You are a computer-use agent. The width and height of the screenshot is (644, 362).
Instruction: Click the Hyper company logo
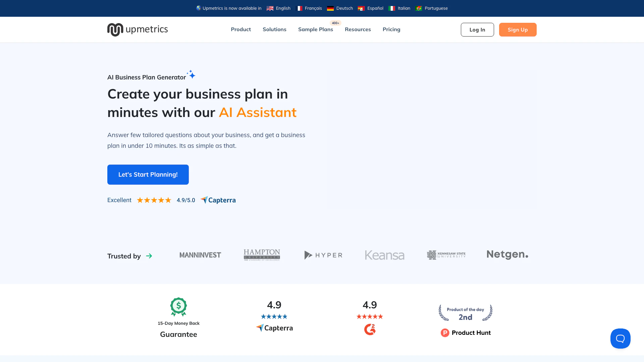[323, 255]
